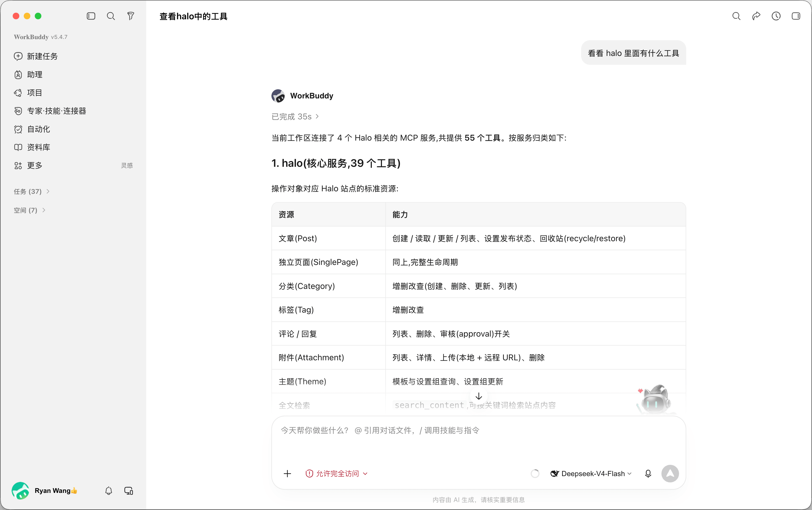Open 资料库 library section

click(x=73, y=147)
